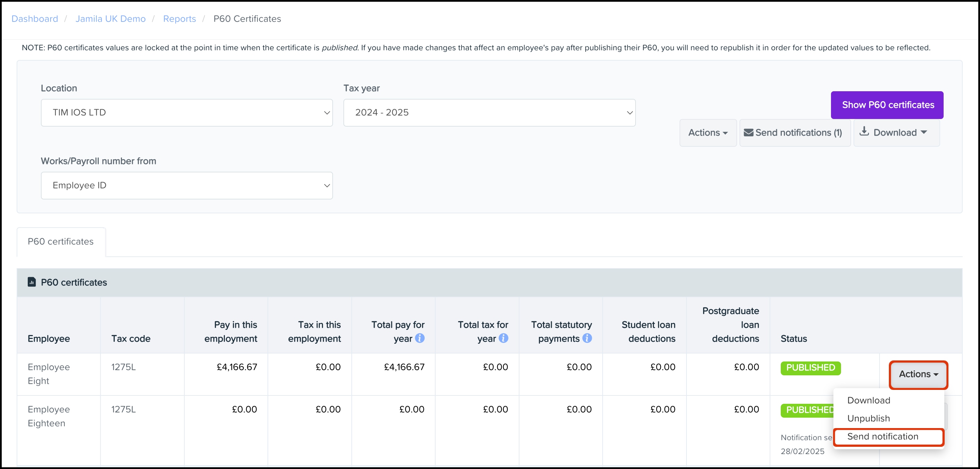The image size is (980, 469).
Task: Expand the Tax year 2024 - 2025 selector
Action: coord(489,113)
